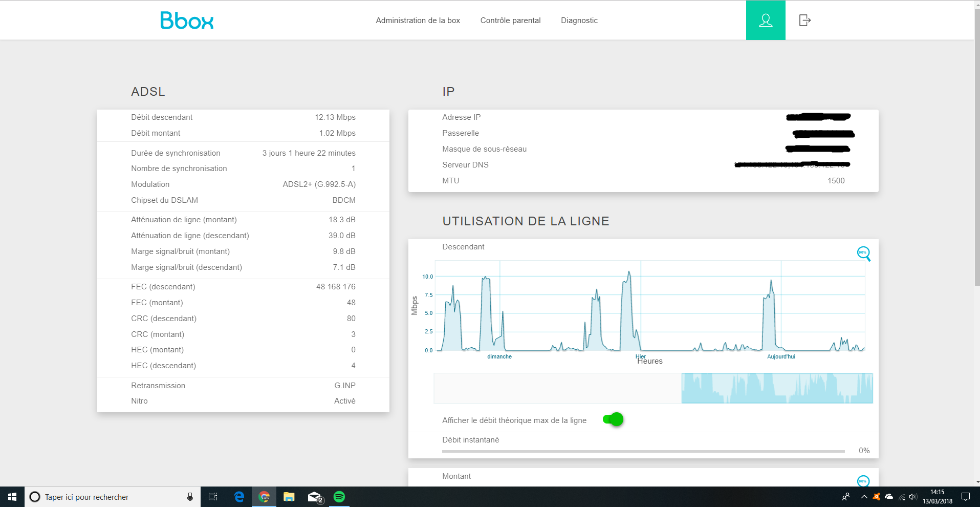Image resolution: width=980 pixels, height=507 pixels.
Task: Click the 48 168 176 FEC value
Action: coord(336,287)
